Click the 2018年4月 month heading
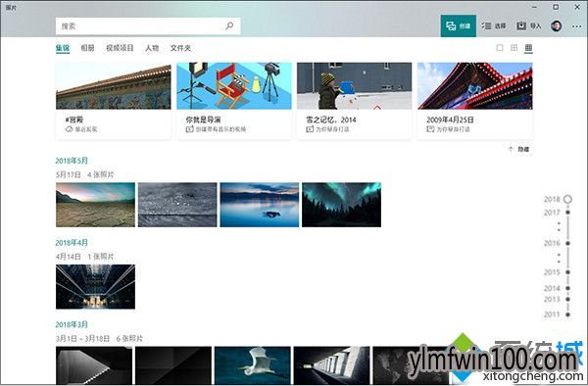 pos(72,242)
